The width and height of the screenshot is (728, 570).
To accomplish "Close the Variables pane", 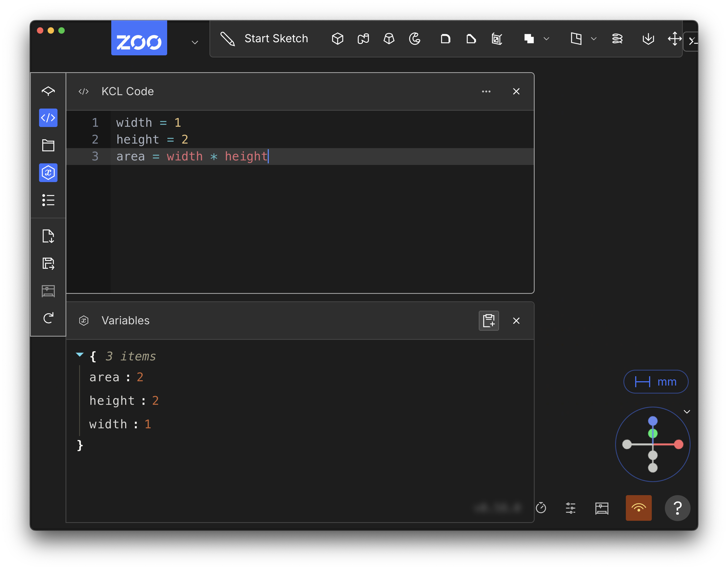I will tap(516, 321).
